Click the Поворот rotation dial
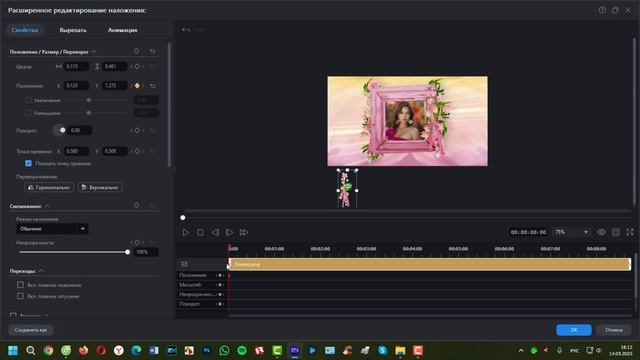640x360 pixels. pos(60,131)
